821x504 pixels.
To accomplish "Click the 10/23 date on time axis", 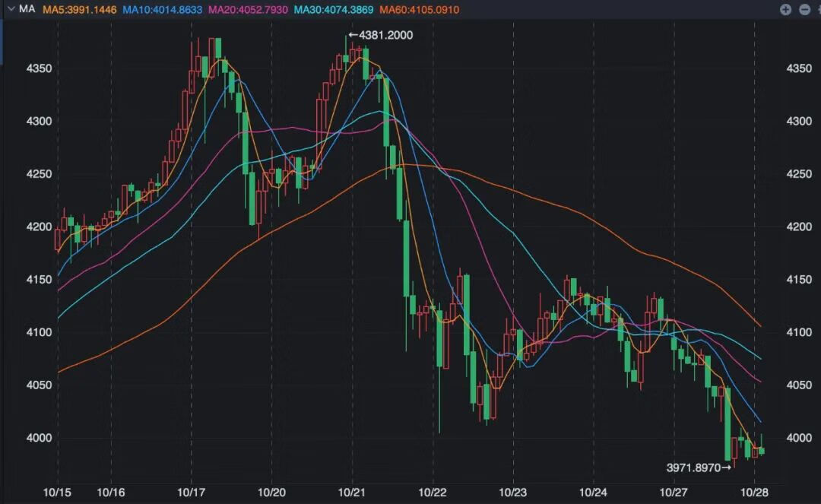I will 512,493.
